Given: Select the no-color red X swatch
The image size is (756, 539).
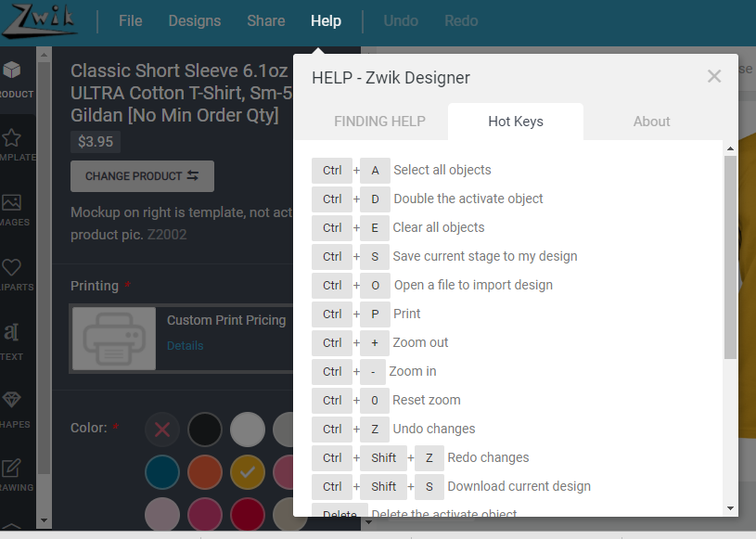Looking at the screenshot, I should click(162, 430).
